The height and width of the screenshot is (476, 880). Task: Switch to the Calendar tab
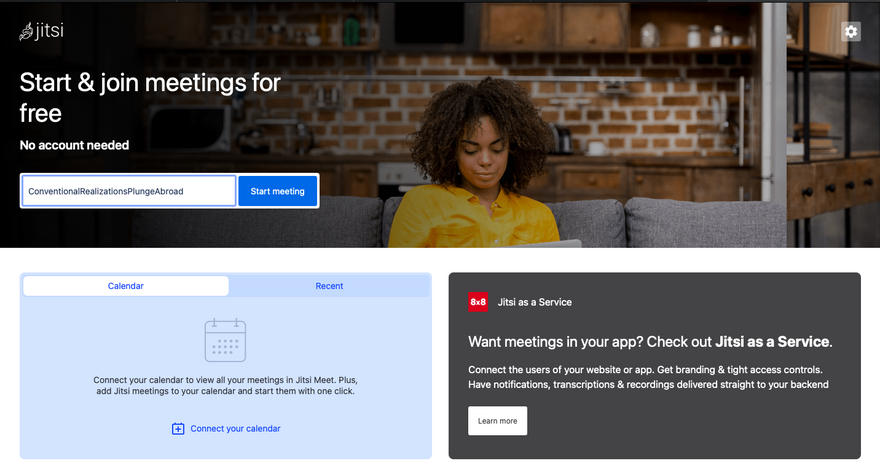click(x=126, y=286)
